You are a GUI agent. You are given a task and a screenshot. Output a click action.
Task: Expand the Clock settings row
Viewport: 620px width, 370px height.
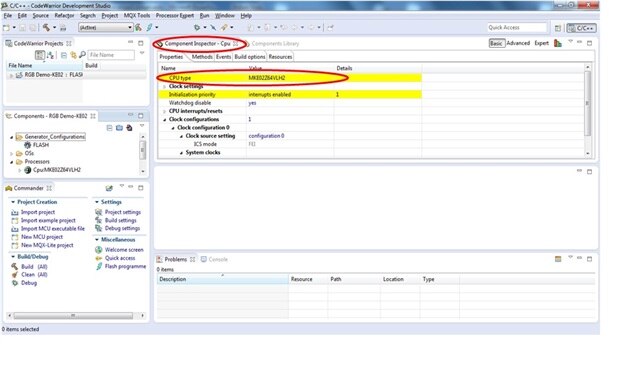tap(164, 87)
